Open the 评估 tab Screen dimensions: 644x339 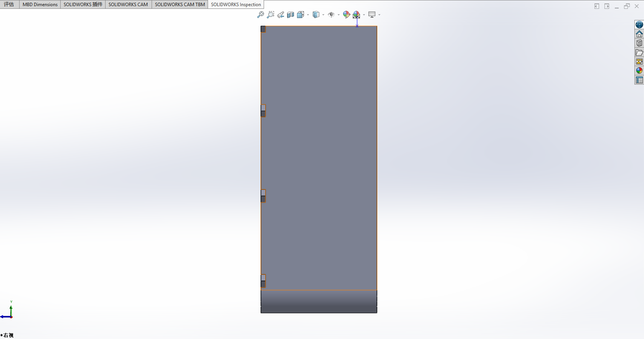(9, 5)
